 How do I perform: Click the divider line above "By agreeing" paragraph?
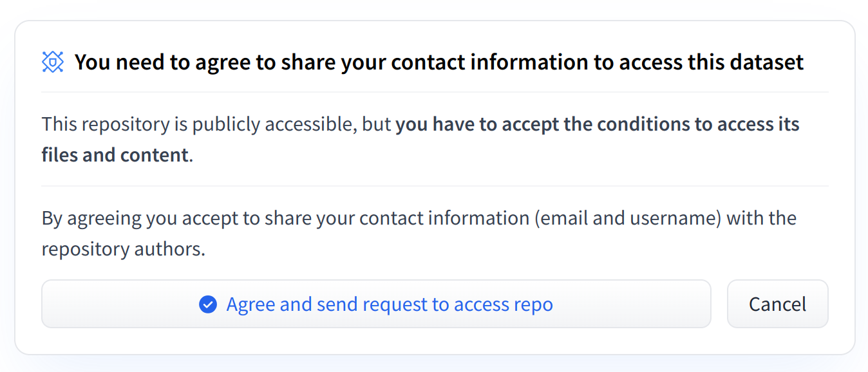(x=435, y=186)
